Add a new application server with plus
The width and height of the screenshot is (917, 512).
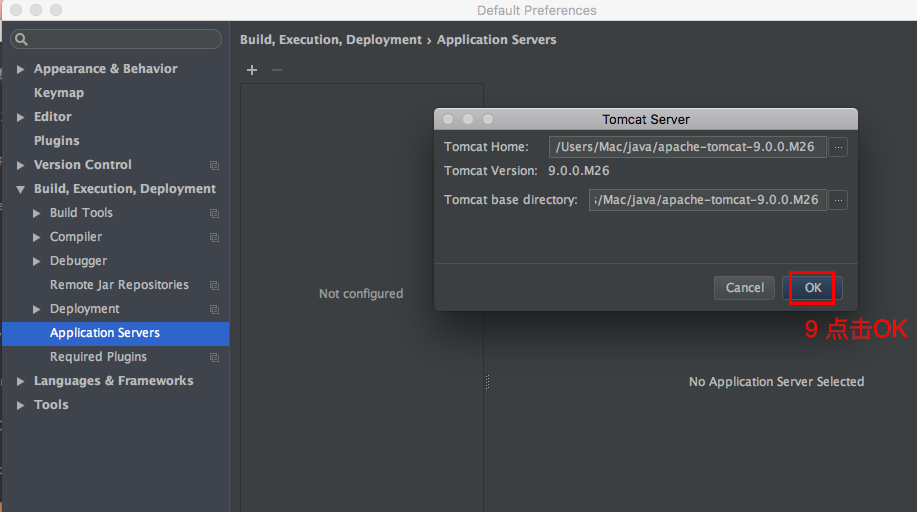pos(251,70)
